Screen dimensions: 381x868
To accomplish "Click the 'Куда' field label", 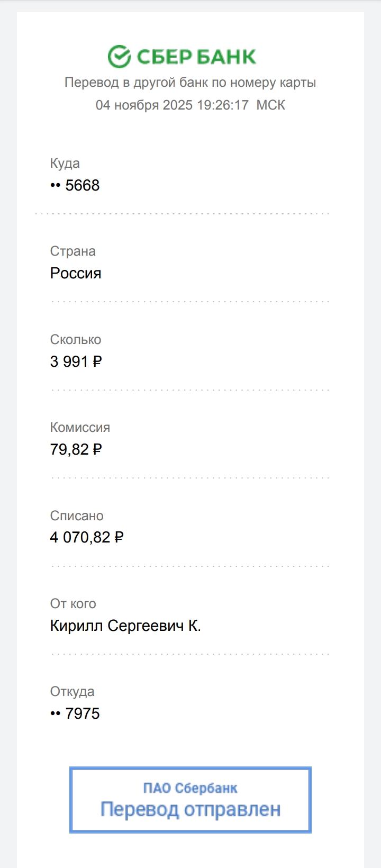I will point(65,164).
